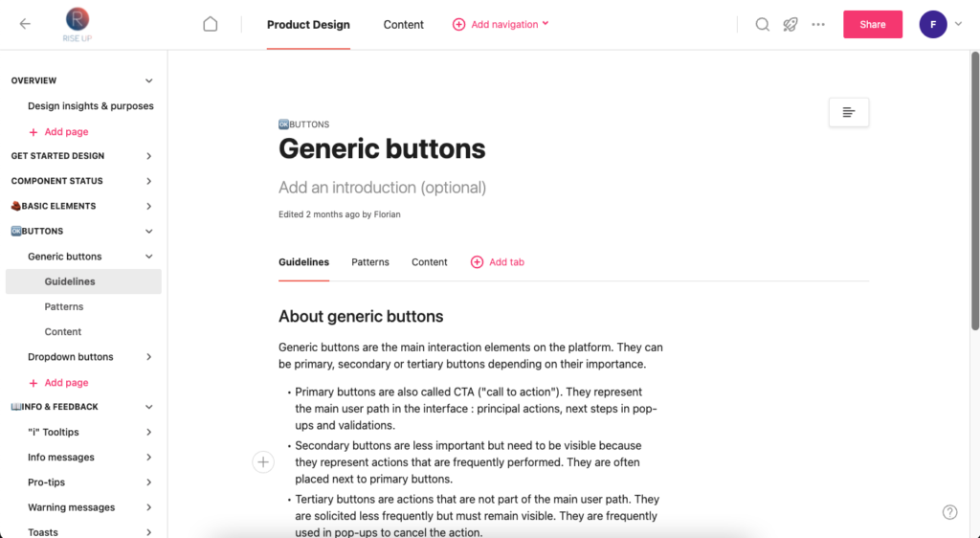
Task: Click the Share button
Action: [x=872, y=25]
